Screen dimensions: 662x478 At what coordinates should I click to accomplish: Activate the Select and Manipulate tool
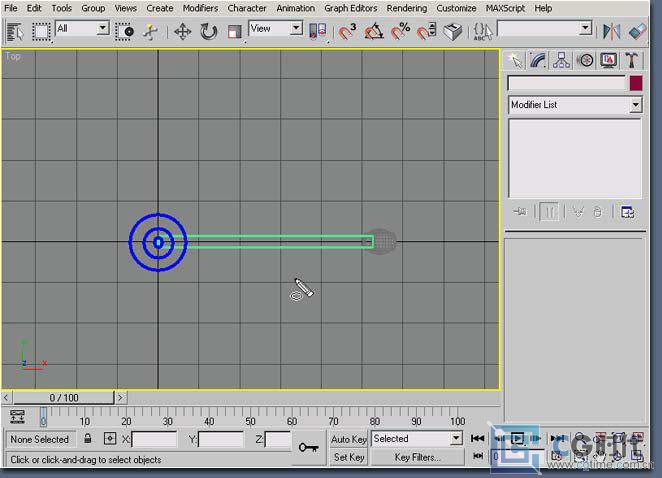pyautogui.click(x=150, y=32)
